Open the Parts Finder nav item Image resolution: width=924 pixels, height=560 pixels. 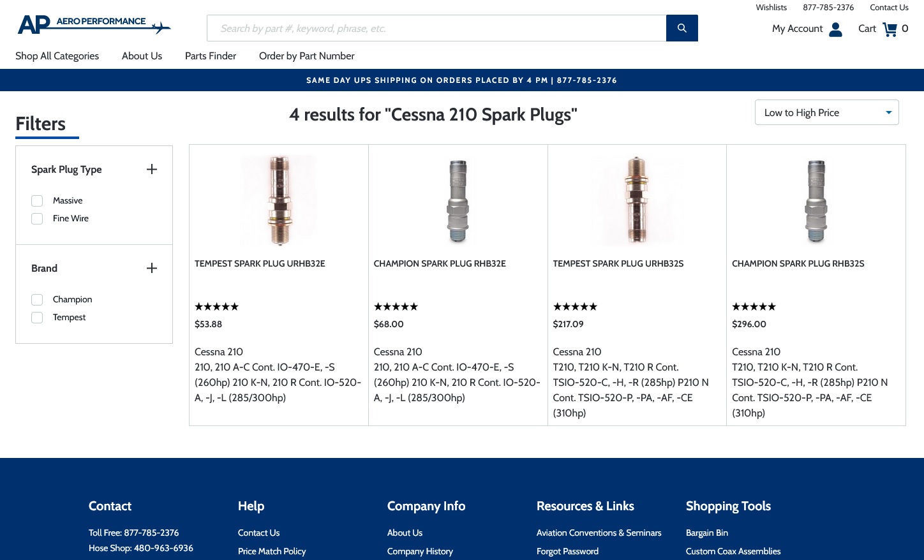(x=211, y=56)
